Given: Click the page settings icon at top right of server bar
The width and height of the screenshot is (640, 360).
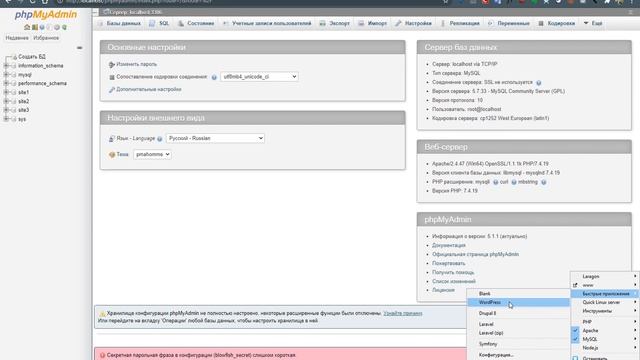Looking at the screenshot, I should (631, 12).
